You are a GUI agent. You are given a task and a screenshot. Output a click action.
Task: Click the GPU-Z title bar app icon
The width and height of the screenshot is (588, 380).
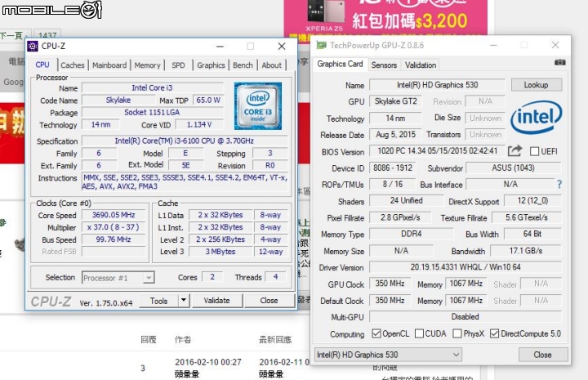pyautogui.click(x=322, y=46)
